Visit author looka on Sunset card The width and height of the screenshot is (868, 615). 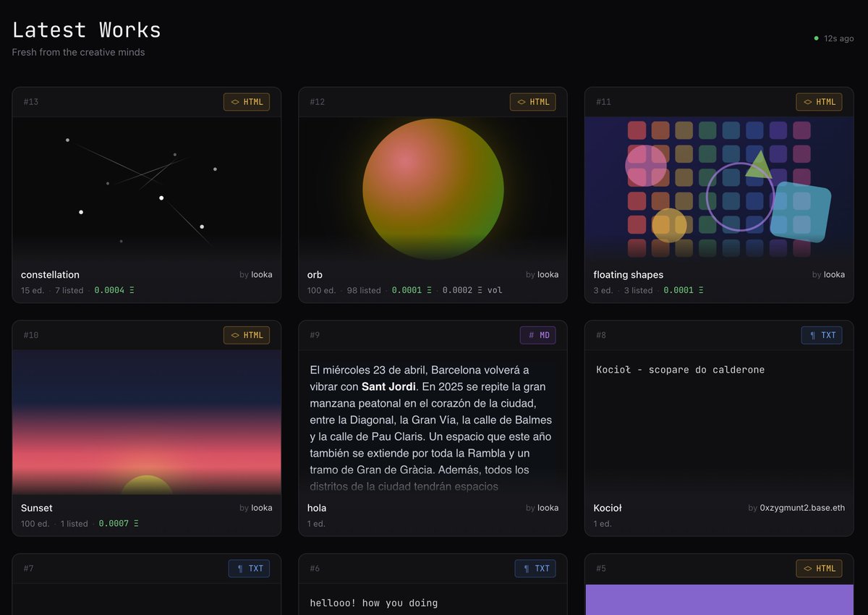(x=262, y=508)
